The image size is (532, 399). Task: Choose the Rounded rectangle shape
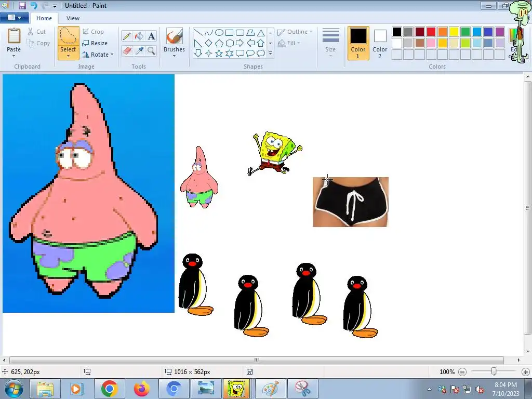(240, 33)
